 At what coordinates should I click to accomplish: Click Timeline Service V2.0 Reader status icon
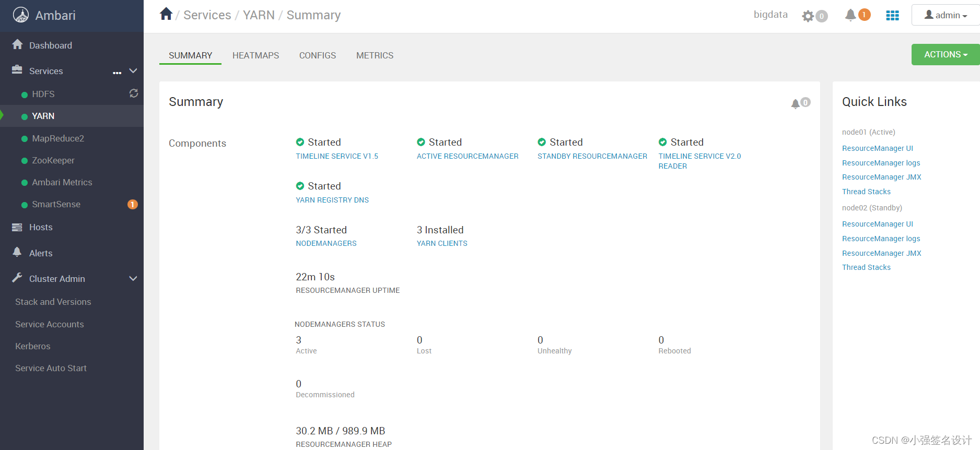coord(663,142)
